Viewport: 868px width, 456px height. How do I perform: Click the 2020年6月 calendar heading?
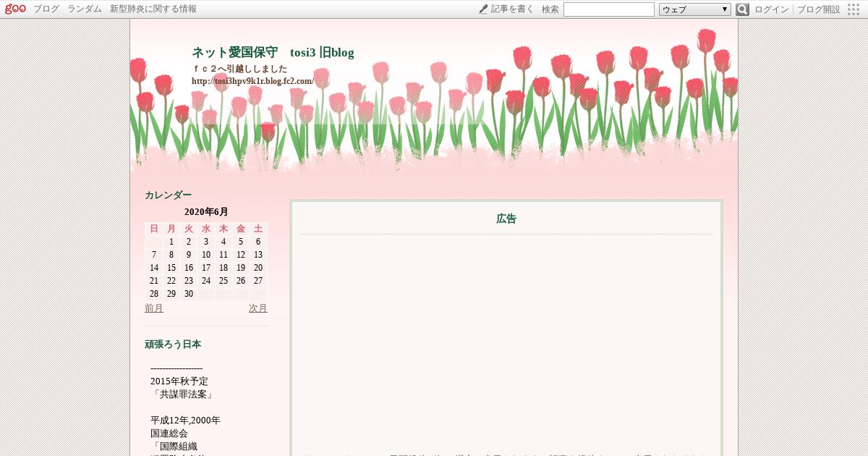tap(206, 212)
